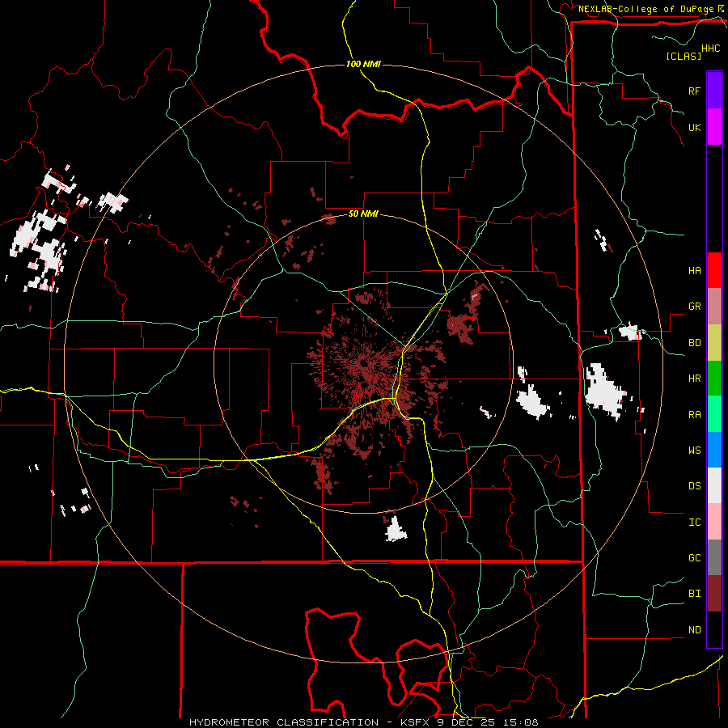Viewport: 728px width, 728px height.
Task: Click the 'DS' legend label
Action: pos(695,486)
